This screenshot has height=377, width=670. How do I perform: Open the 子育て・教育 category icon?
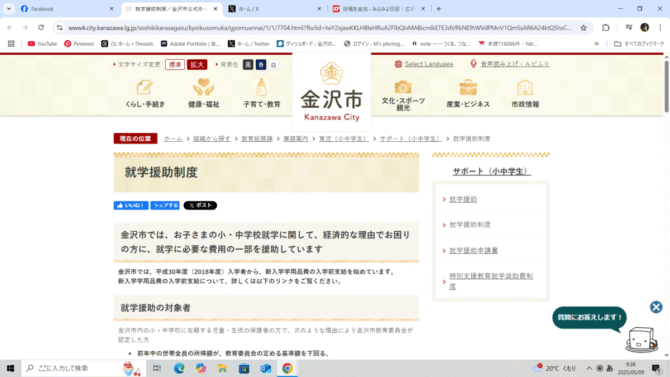coord(262,94)
